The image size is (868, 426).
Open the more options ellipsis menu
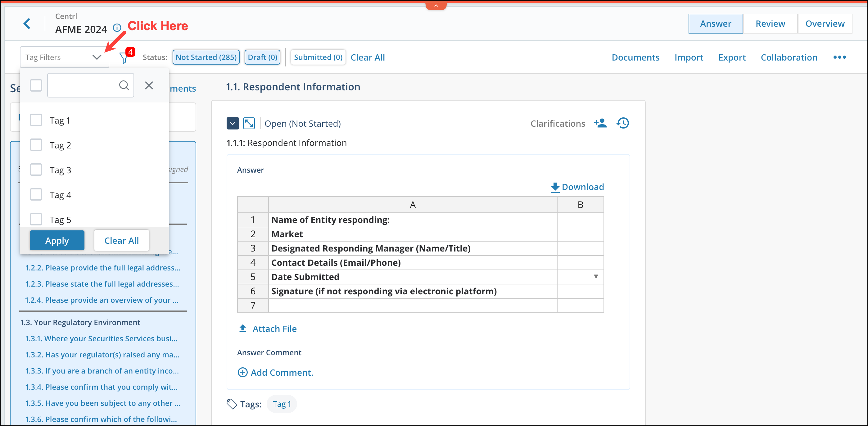click(839, 57)
